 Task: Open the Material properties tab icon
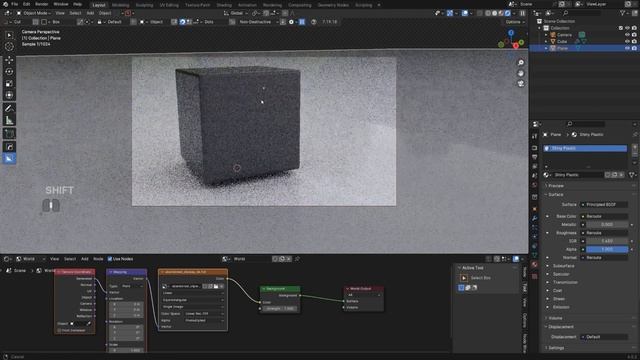535,265
